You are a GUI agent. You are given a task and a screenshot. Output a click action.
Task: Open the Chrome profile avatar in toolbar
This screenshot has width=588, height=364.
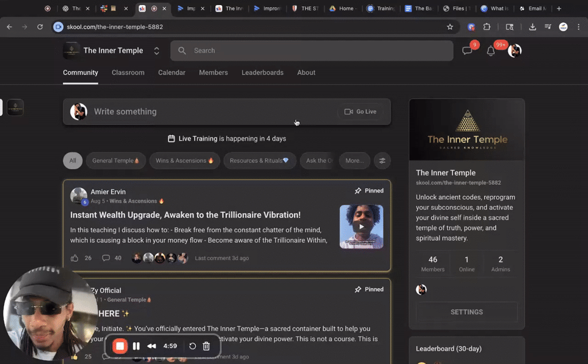[563, 27]
